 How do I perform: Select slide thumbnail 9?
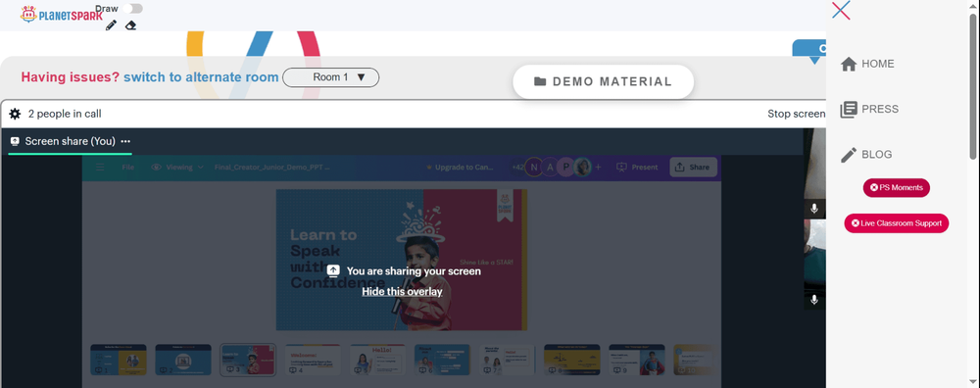(x=637, y=360)
